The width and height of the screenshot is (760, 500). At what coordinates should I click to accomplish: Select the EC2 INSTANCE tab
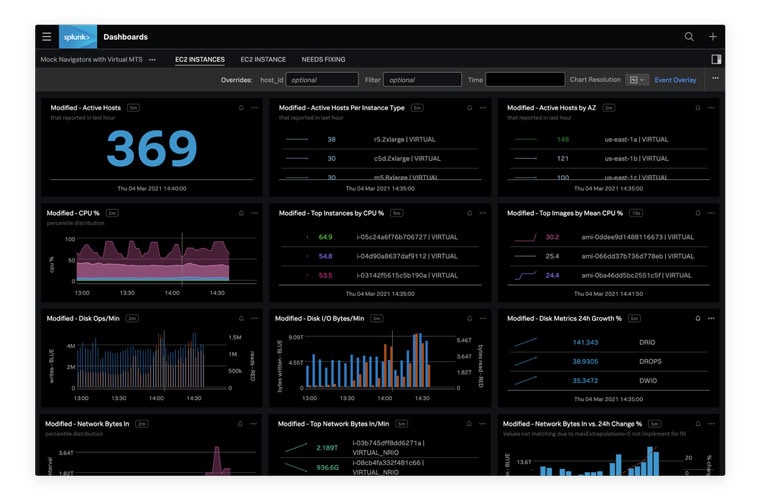coord(263,60)
